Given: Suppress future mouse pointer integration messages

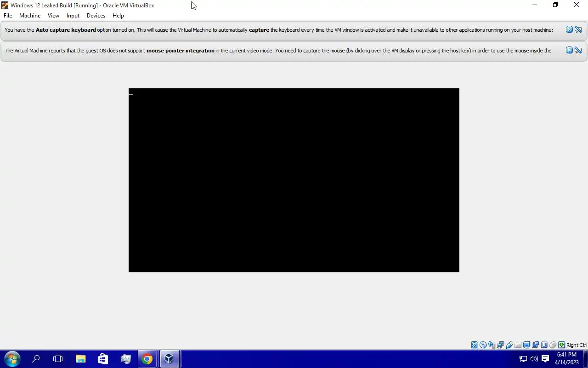Looking at the screenshot, I should pos(578,50).
